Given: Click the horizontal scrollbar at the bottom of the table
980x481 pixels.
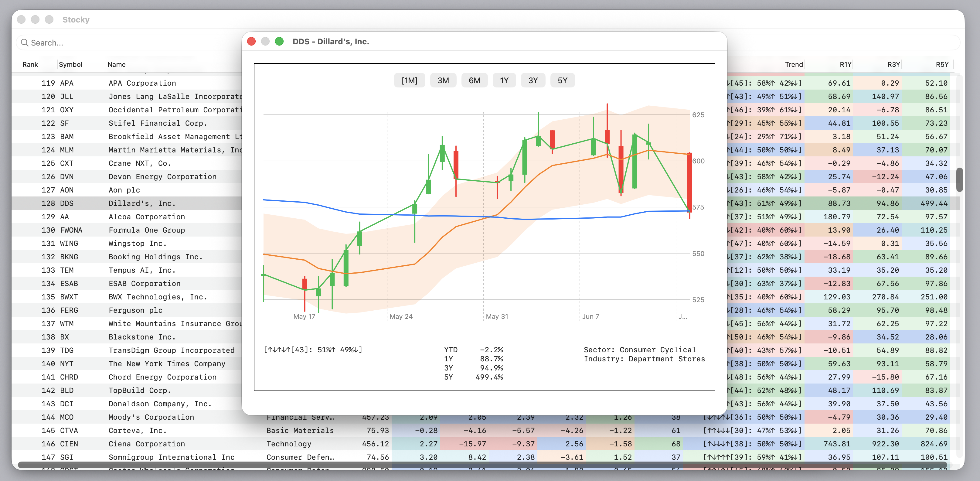Looking at the screenshot, I should pos(482,465).
